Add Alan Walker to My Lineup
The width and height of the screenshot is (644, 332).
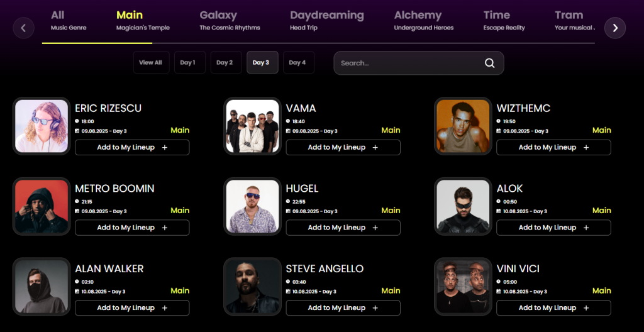click(x=132, y=307)
